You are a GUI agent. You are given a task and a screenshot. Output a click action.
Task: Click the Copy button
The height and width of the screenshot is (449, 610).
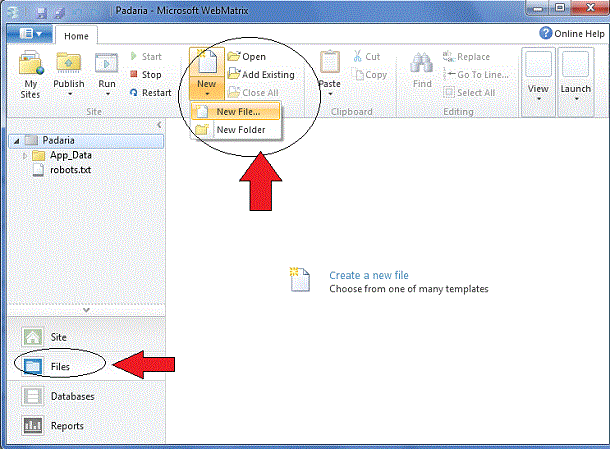(369, 74)
